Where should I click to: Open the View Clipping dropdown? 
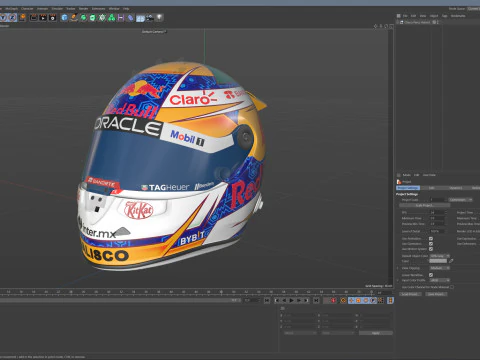440,268
